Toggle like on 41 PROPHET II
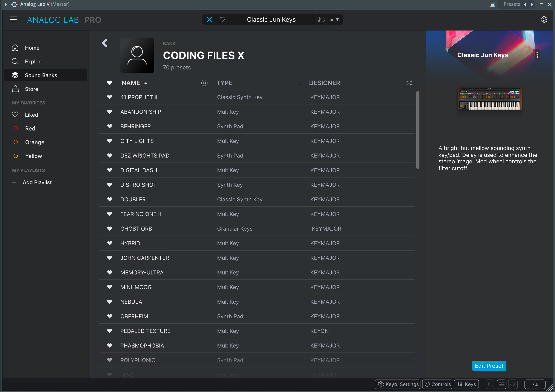The image size is (555, 392). 109,97
